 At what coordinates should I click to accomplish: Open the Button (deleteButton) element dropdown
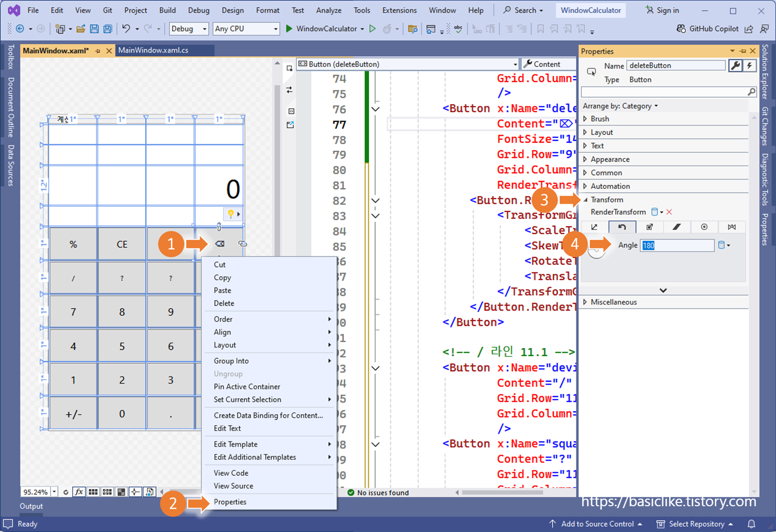(408, 64)
